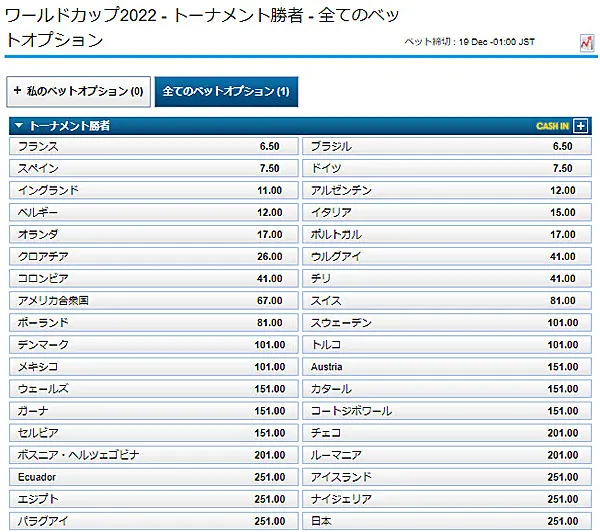Pick ポルトガル odds 17.00
The image size is (600, 532).
click(x=444, y=235)
